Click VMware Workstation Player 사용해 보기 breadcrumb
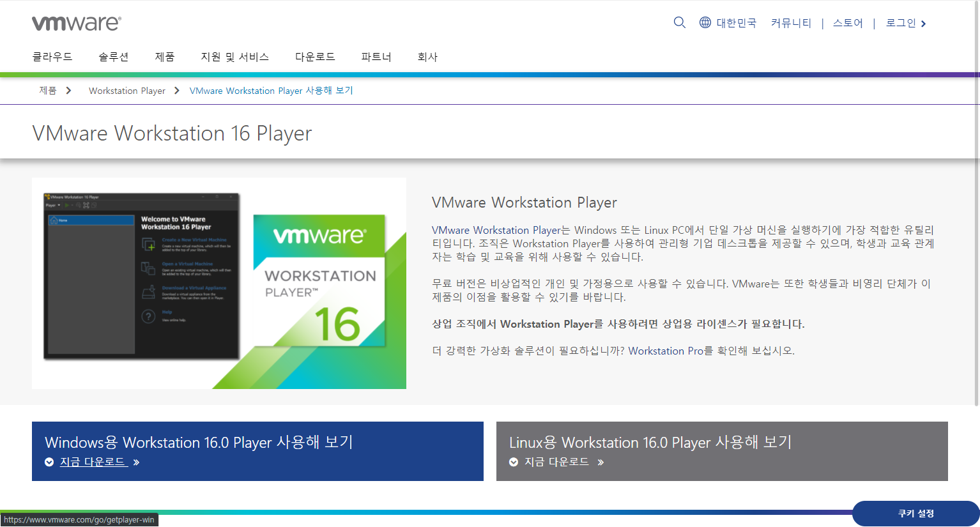Image resolution: width=980 pixels, height=527 pixels. [x=272, y=91]
